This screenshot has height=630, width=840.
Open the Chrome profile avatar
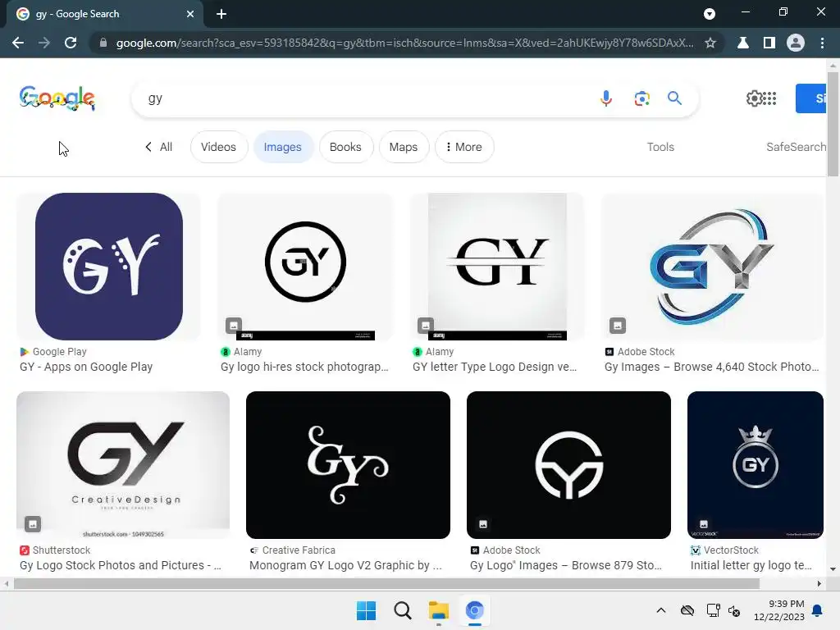[x=796, y=43]
